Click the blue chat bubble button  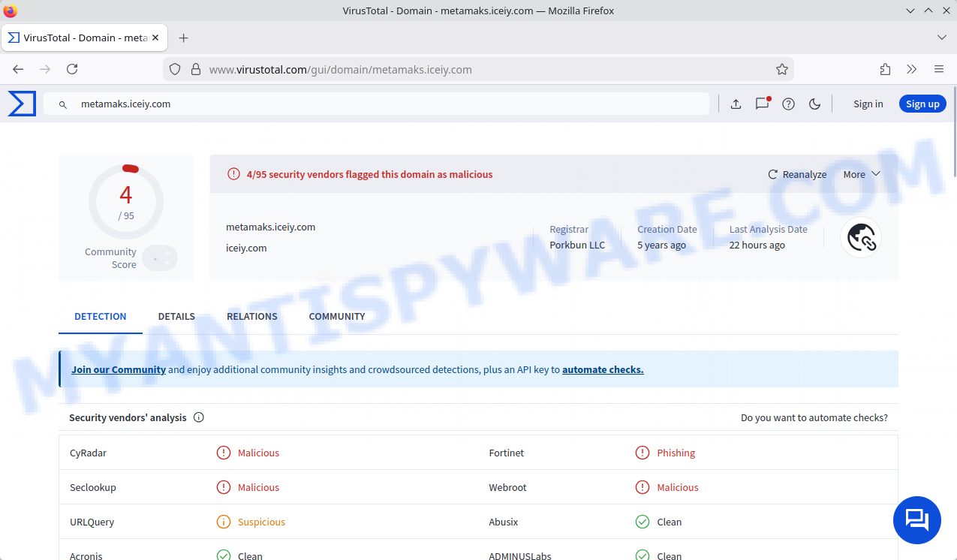[916, 519]
